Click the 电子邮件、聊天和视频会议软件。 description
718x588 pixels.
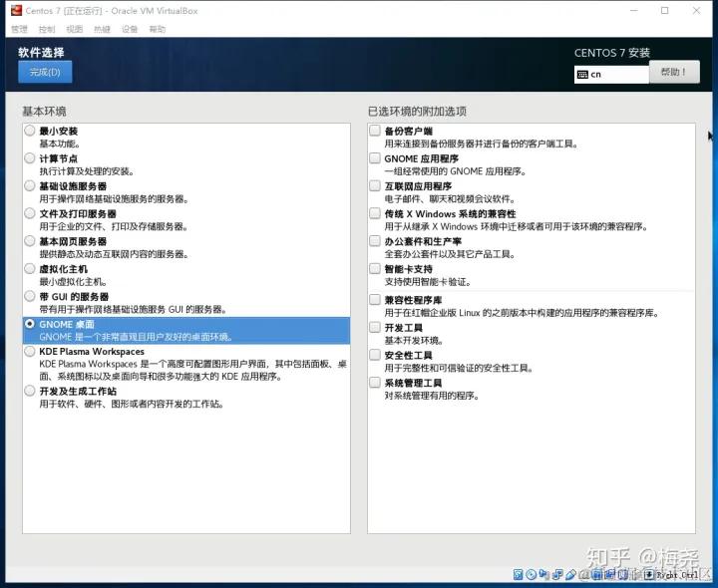coord(451,199)
